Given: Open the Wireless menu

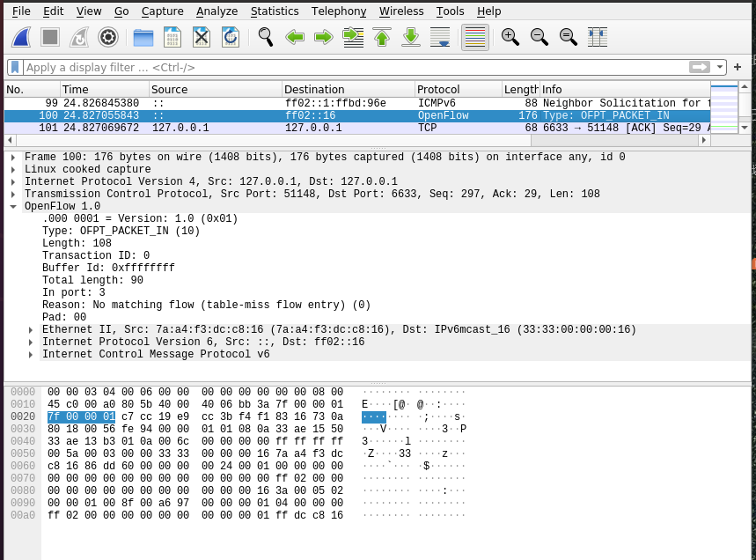Looking at the screenshot, I should point(401,11).
